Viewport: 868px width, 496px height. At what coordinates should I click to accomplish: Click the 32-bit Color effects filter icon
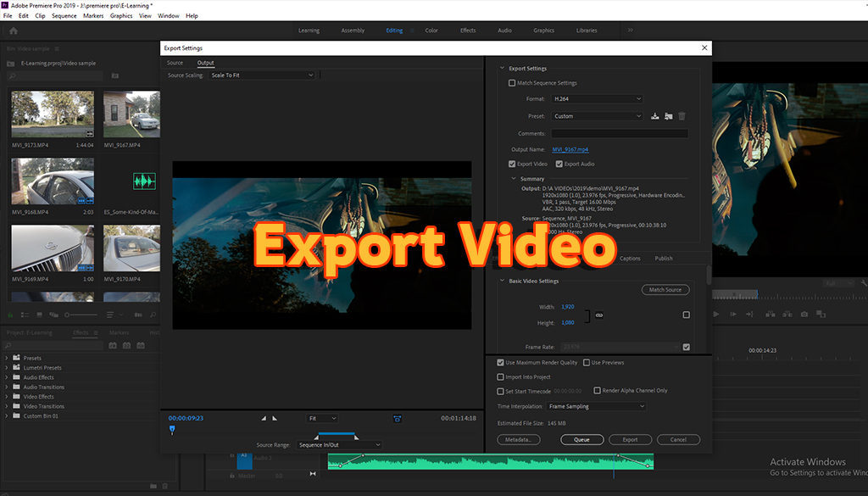tap(127, 345)
